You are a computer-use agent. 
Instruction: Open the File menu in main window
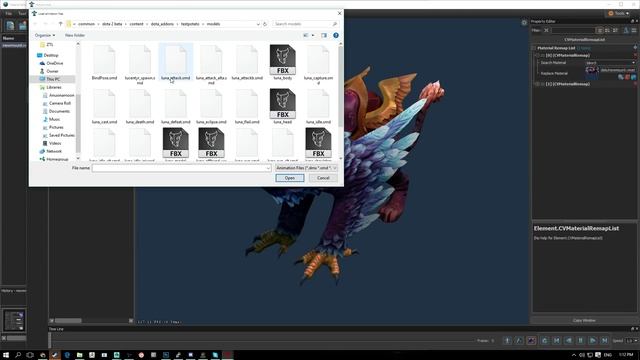(x=9, y=13)
